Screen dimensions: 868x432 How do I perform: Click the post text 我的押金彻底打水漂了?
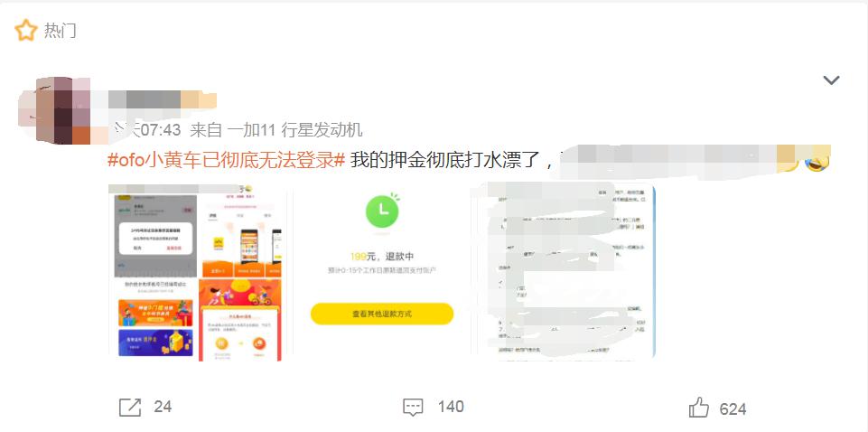point(444,161)
